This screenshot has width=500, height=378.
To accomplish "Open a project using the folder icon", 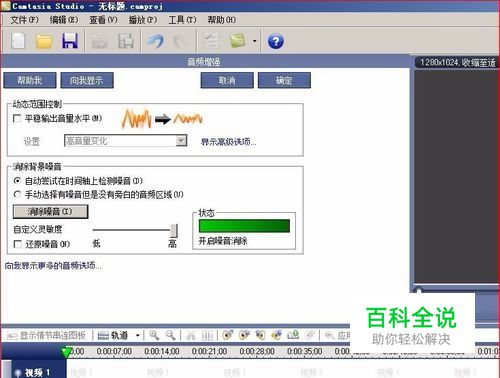I will click(44, 41).
